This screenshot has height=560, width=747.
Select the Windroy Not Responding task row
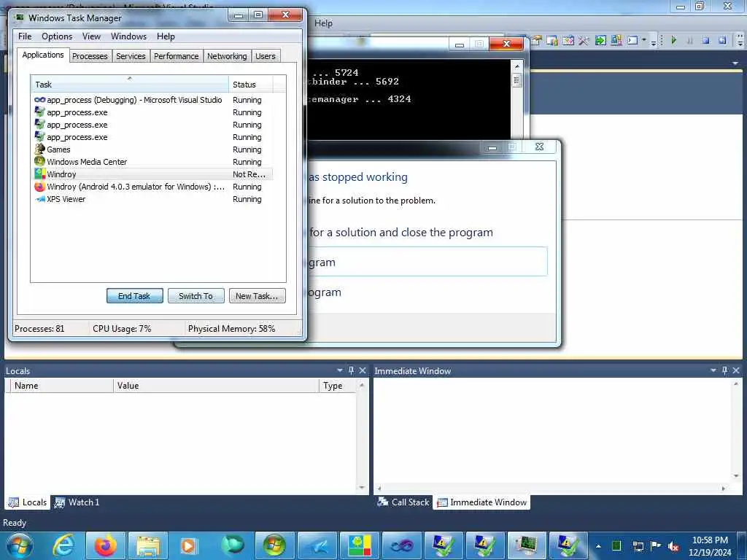click(x=152, y=174)
